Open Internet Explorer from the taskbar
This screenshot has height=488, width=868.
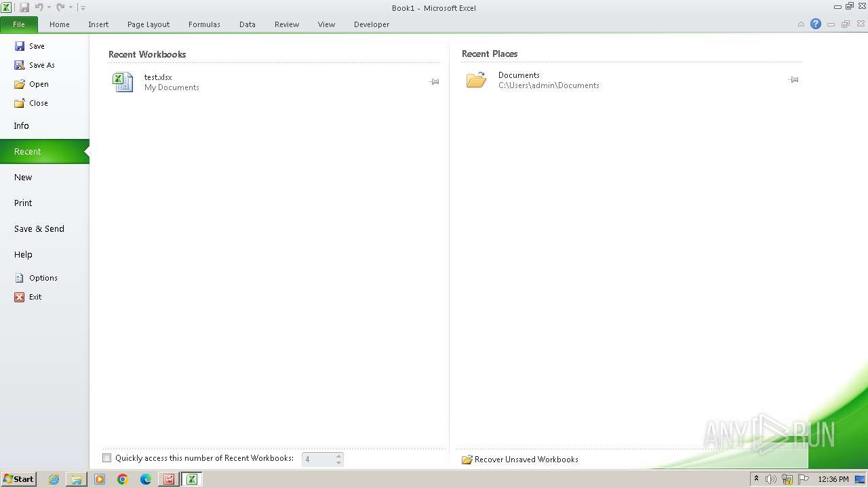pos(54,479)
